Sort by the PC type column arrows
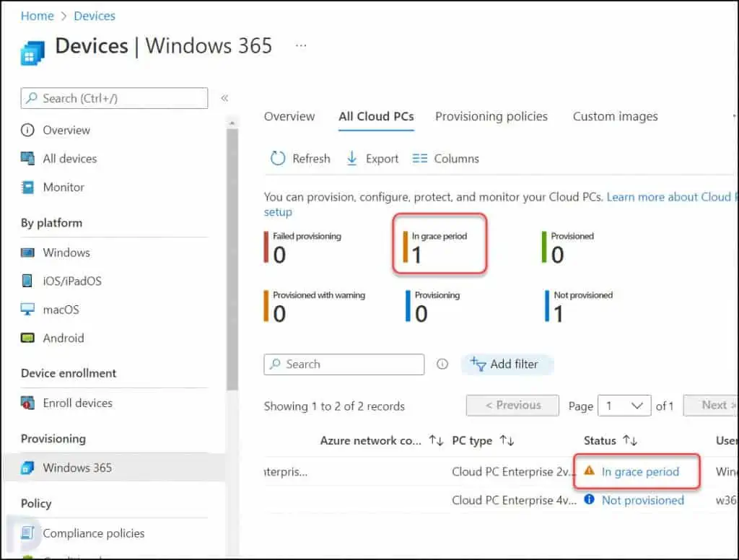Viewport: 739px width, 560px height. tap(507, 440)
